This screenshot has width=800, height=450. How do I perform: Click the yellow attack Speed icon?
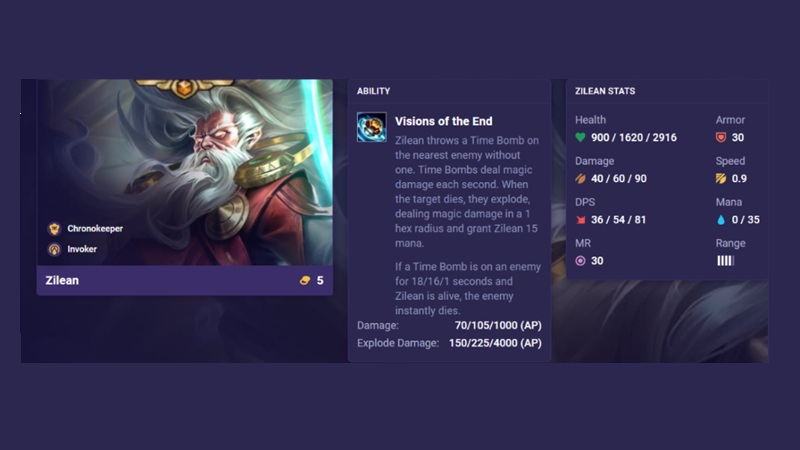click(x=721, y=179)
